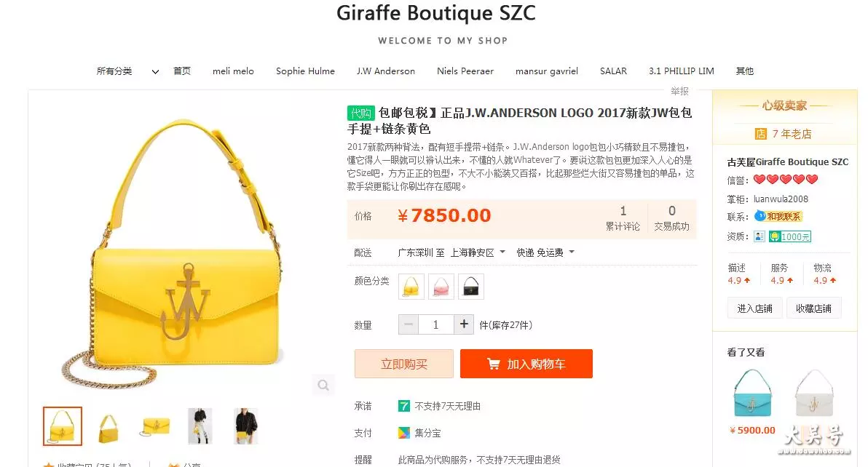Click the seller identity verification icon
The width and height of the screenshot is (868, 467).
tap(759, 236)
